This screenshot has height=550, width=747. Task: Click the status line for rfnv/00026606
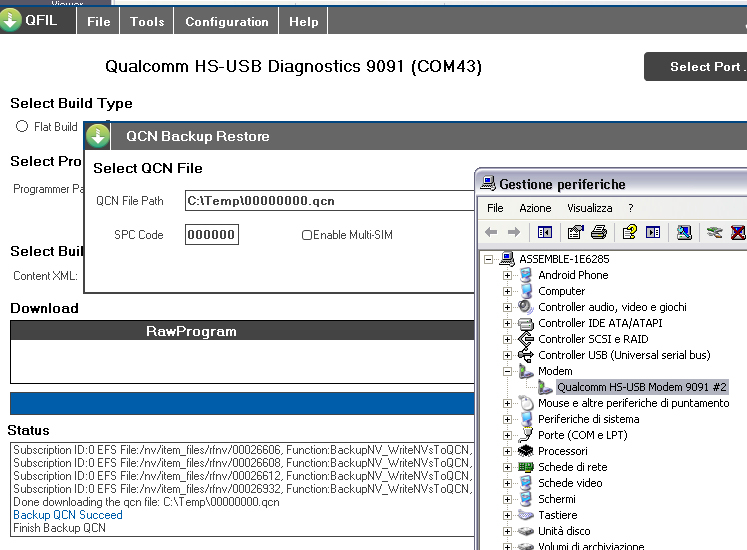click(x=242, y=450)
